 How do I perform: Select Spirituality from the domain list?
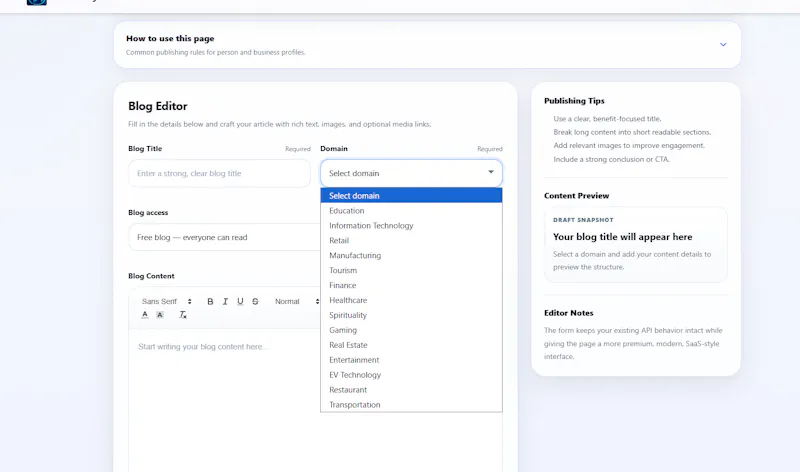pos(411,315)
